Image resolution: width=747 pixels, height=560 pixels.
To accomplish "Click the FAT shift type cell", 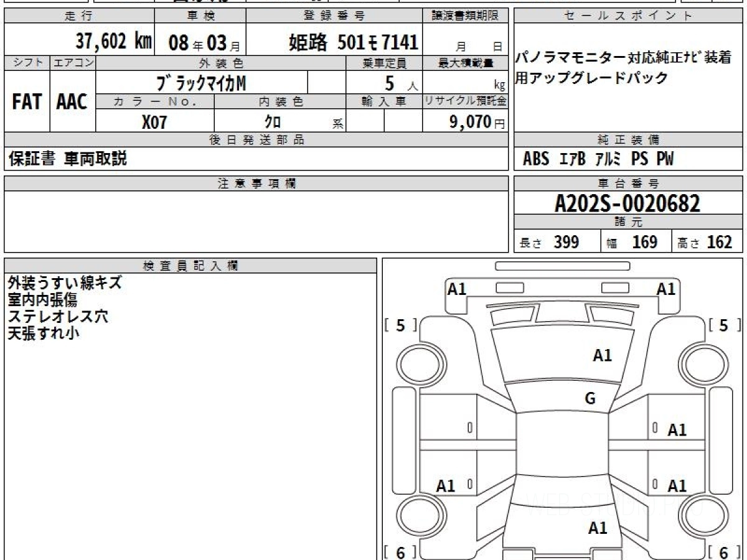I will pyautogui.click(x=27, y=103).
